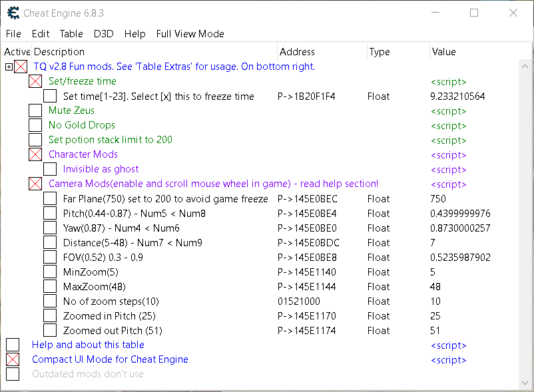
Task: Freeze the Zoomed out Pitch (51) entry
Action: pos(50,330)
